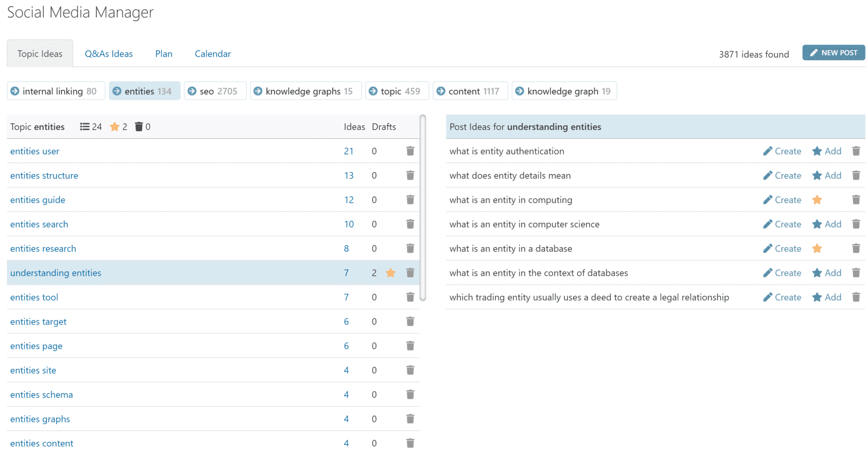The height and width of the screenshot is (458, 868).
Task: Delete the 'entities user' topic row
Action: point(410,151)
